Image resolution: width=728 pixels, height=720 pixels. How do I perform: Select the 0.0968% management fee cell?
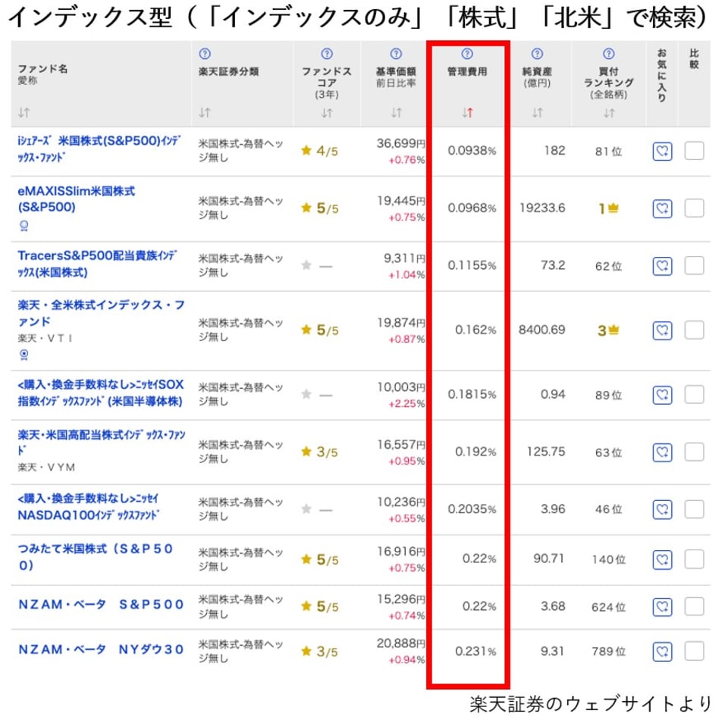[472, 208]
